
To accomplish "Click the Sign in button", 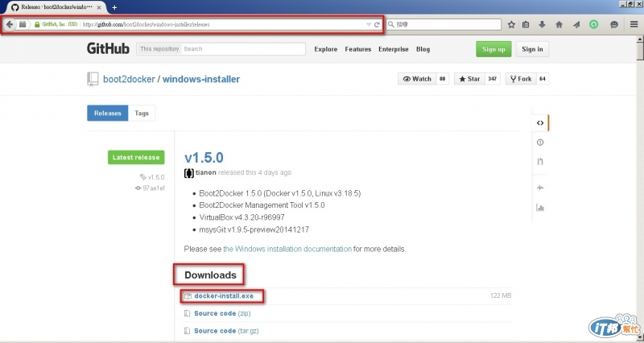I will [x=532, y=49].
